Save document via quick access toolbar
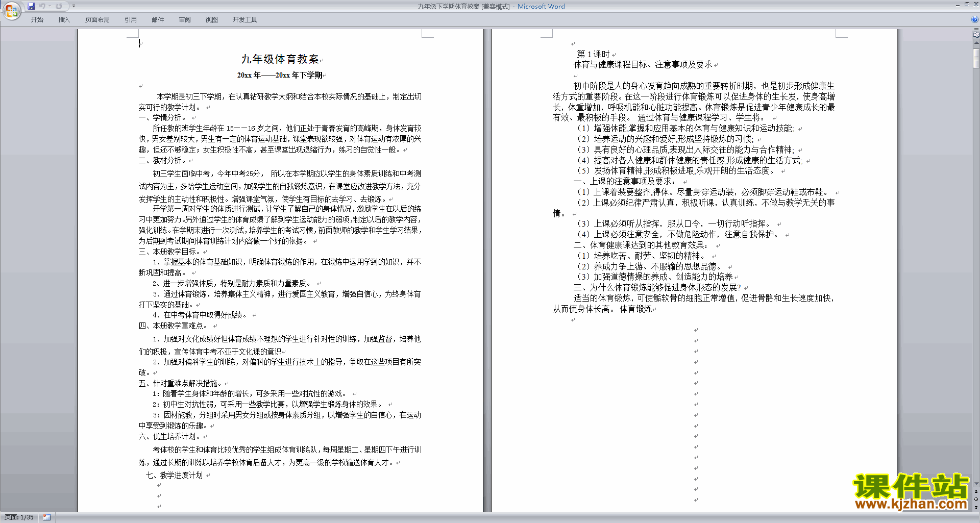The width and height of the screenshot is (980, 523). [31, 6]
